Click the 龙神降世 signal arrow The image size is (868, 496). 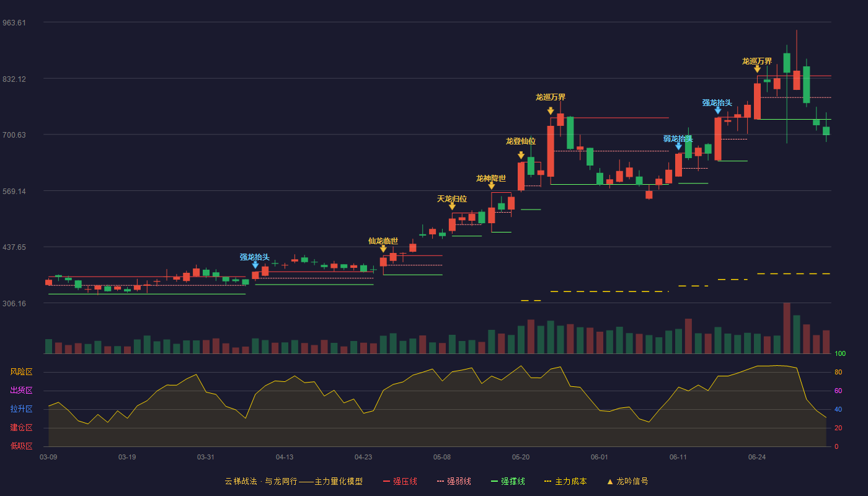coord(492,186)
